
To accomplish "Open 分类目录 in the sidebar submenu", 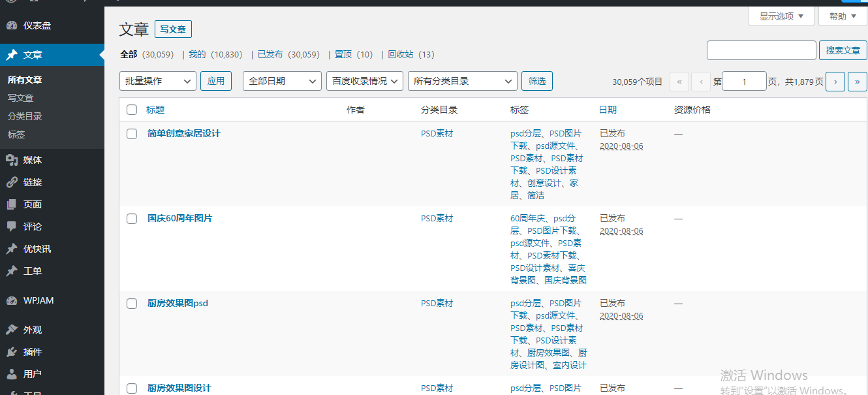I will tap(25, 116).
